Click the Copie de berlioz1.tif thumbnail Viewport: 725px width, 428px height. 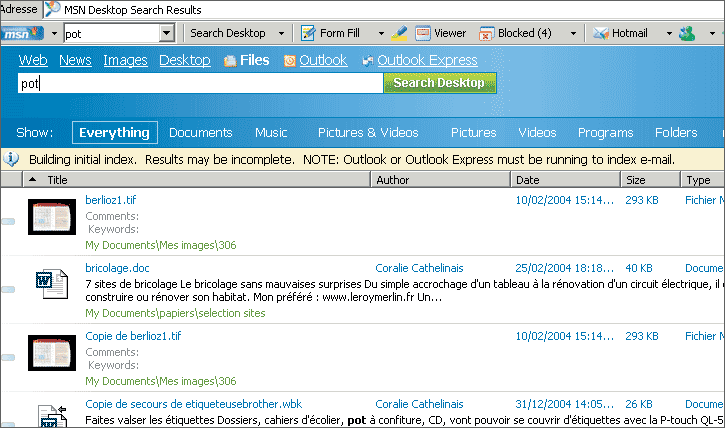(52, 353)
